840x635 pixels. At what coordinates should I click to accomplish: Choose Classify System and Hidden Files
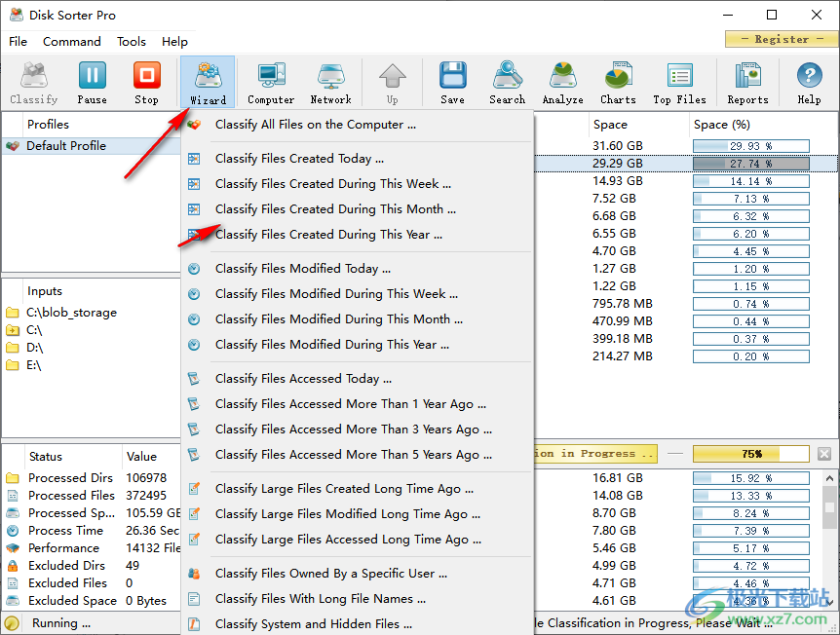click(358, 623)
